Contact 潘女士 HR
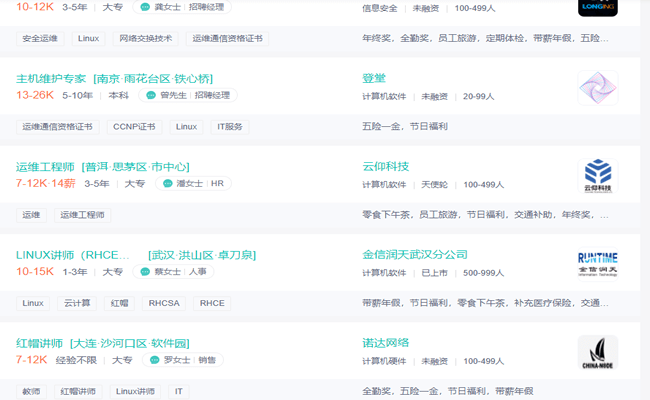This screenshot has width=650, height=400. pos(193,183)
